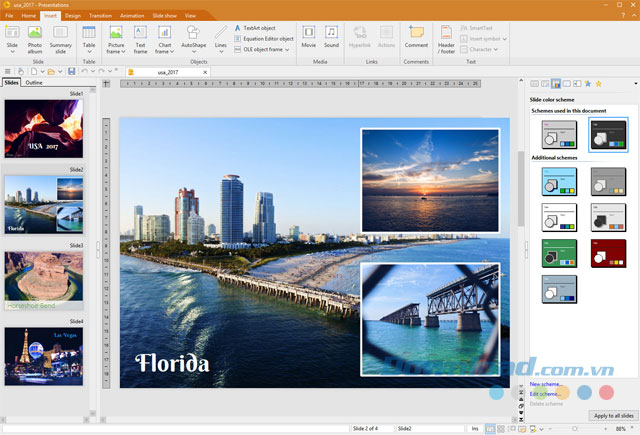Click the Equation Editor object icon
Screen dimensions: 640x435
[237, 39]
